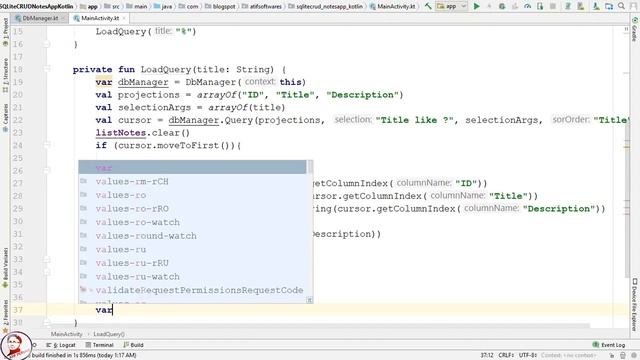Viewport: 640px width, 360px height.
Task: Select 'values-ro-watch' completion suggestion
Action: [x=192, y=222]
